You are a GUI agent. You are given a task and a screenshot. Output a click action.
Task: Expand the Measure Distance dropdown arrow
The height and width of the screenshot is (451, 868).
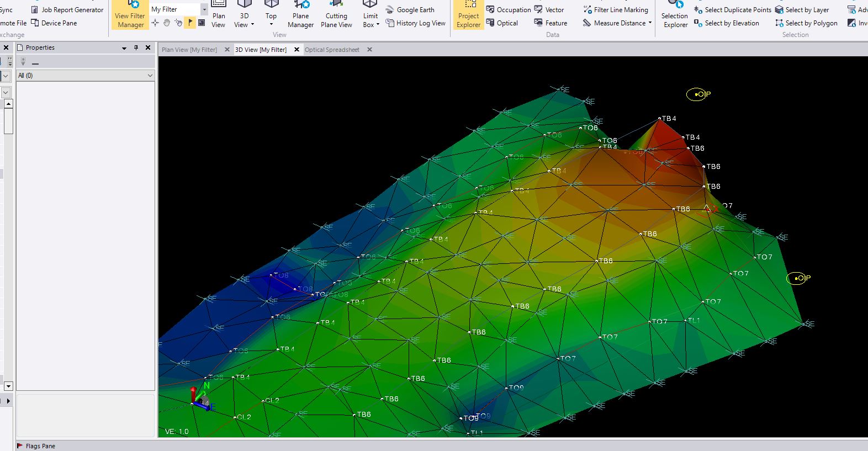[x=650, y=23]
